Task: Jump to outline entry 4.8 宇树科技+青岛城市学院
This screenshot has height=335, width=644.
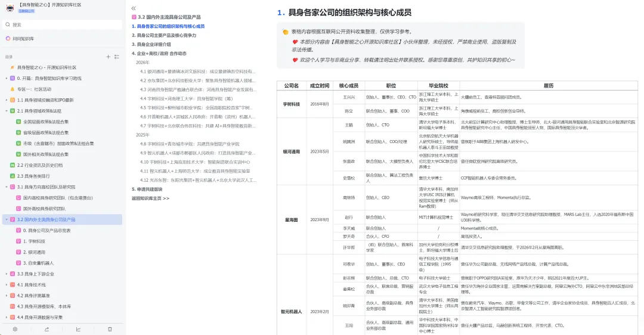Action: point(190,144)
